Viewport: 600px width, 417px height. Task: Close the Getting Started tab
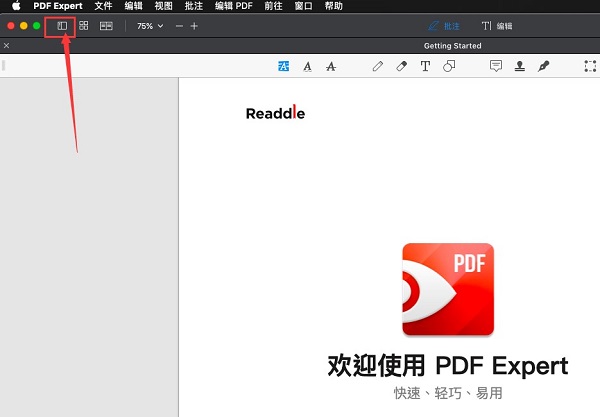tap(7, 46)
